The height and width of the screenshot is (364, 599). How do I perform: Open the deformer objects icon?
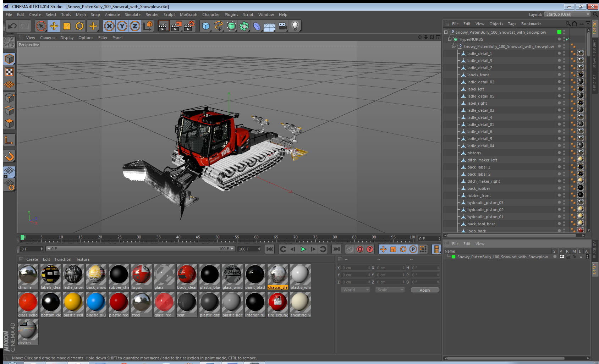[257, 26]
